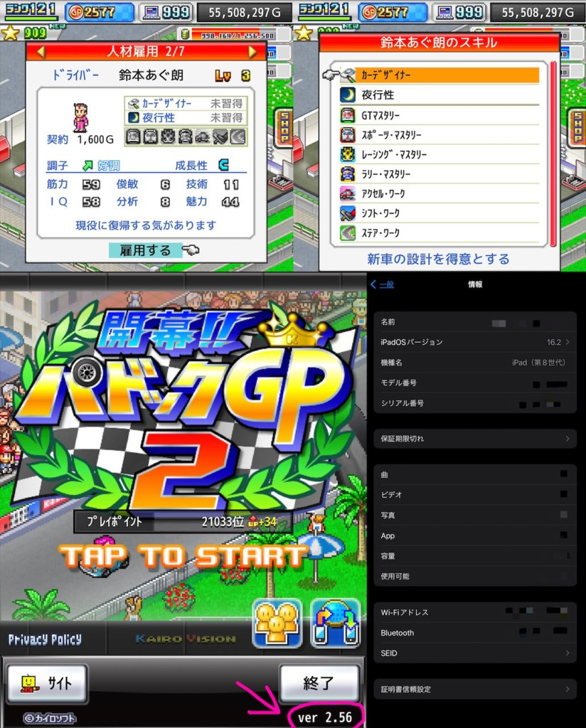The image size is (586, 728).
Task: Click the rally mastery icon
Action: point(348,174)
